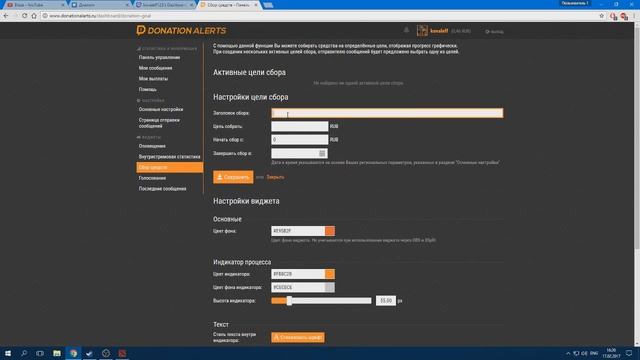Show hidden system tray icons
640x360 pixels.
point(568,353)
